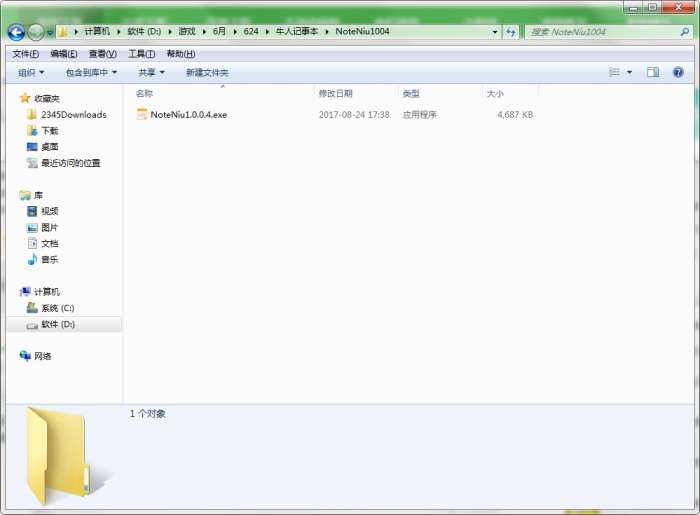Expand the arrow after 计算机 in path

(119, 32)
